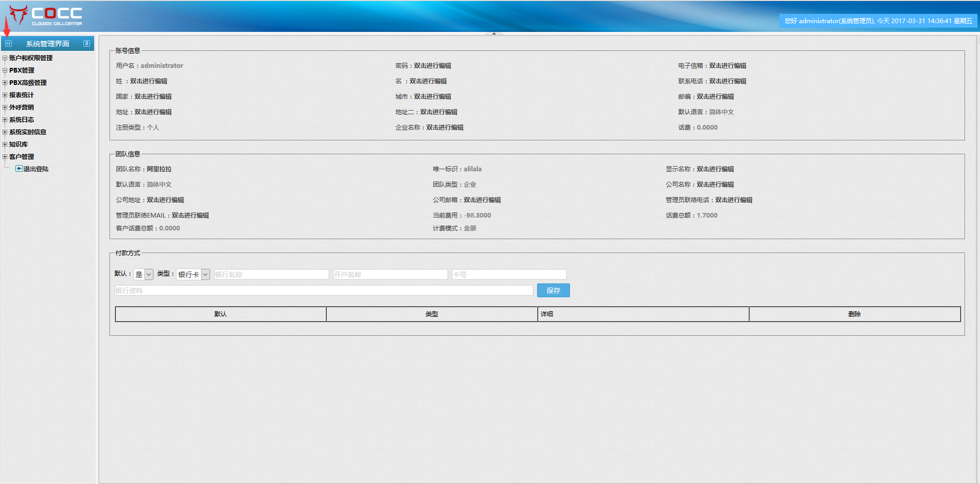Select 客户管理 in the sidebar menu
This screenshot has width=980, height=484.
click(x=22, y=157)
